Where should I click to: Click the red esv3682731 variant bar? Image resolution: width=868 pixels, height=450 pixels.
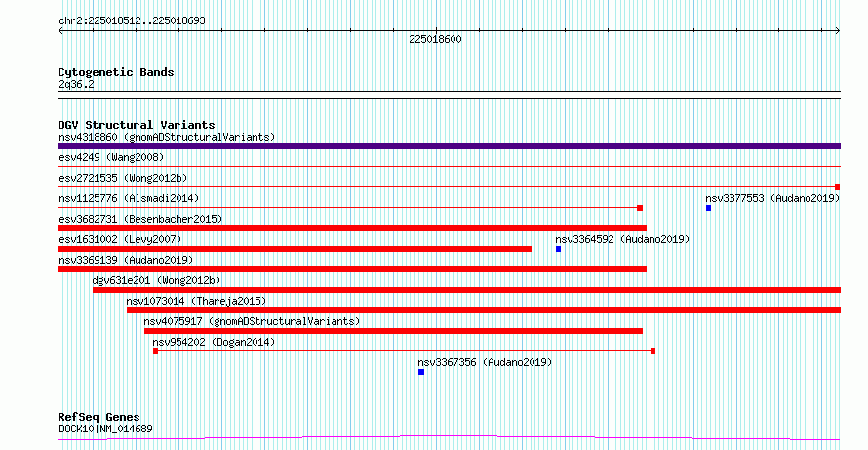(352, 228)
